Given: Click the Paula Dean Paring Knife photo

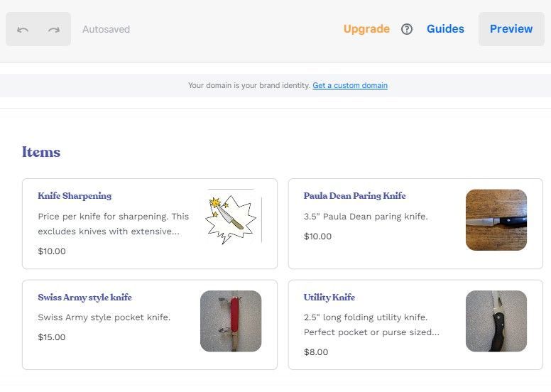Looking at the screenshot, I should click(x=496, y=220).
